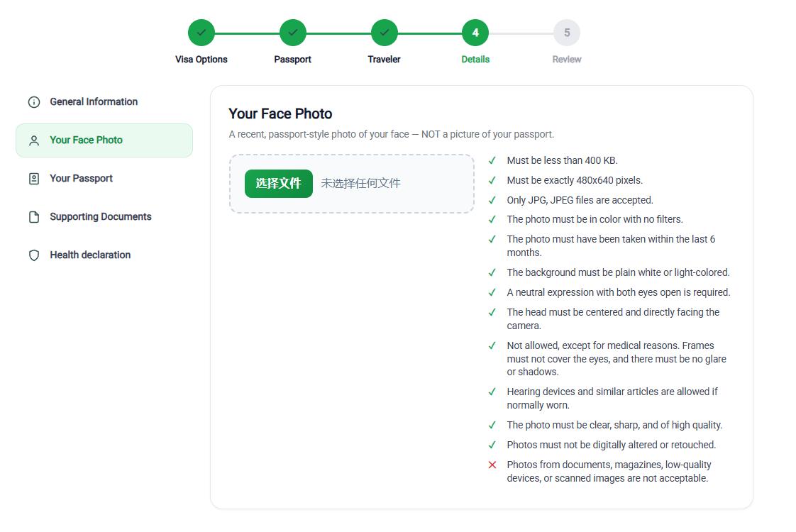
Task: Click the 未选择任何文件 file status text
Action: pyautogui.click(x=360, y=183)
